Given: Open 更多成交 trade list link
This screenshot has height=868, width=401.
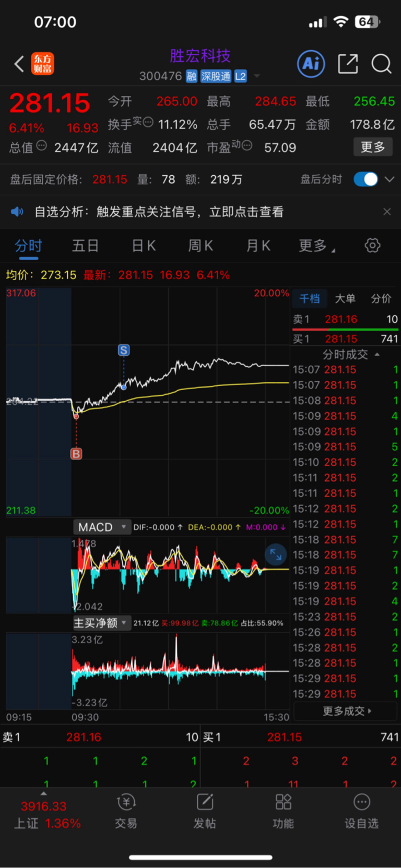Looking at the screenshot, I should 346,710.
